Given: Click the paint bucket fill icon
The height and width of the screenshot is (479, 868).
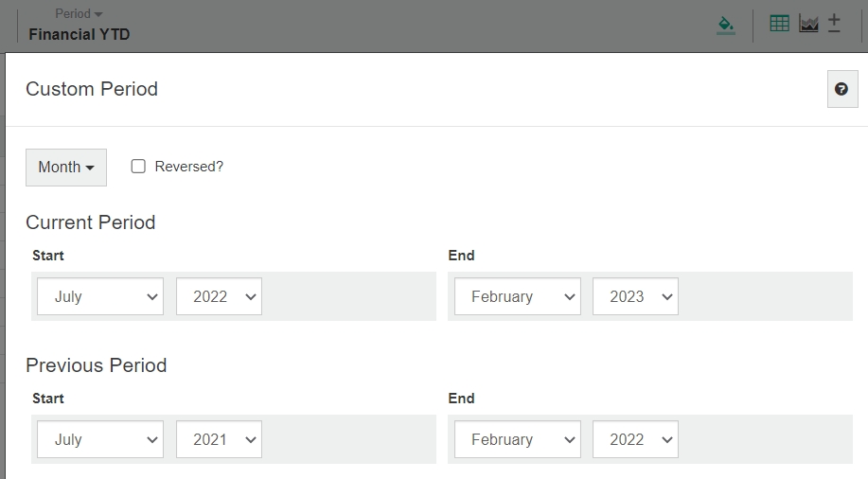Looking at the screenshot, I should coord(726,25).
